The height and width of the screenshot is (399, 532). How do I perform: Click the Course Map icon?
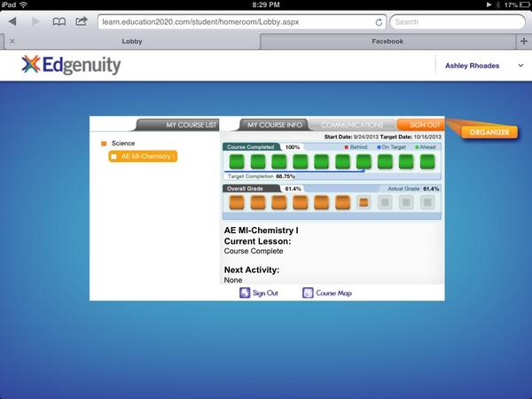(x=308, y=293)
